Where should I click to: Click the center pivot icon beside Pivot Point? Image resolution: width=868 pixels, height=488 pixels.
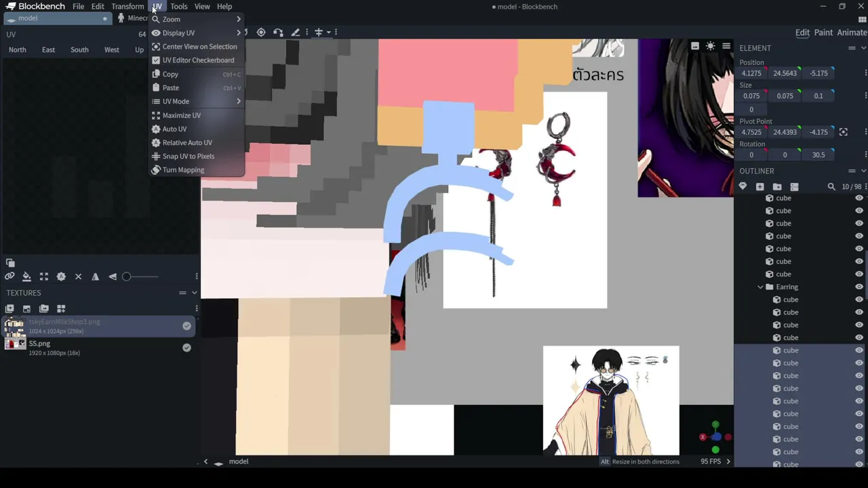[844, 132]
